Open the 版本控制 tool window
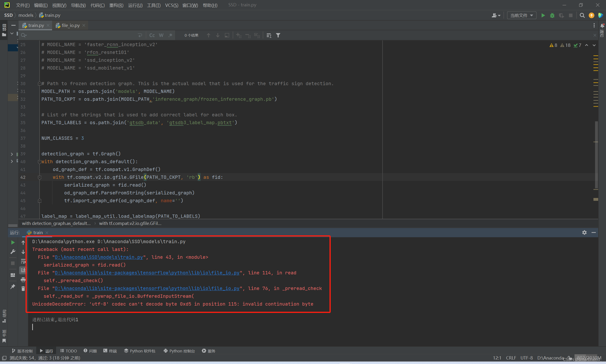The height and width of the screenshot is (364, 606). click(x=22, y=351)
